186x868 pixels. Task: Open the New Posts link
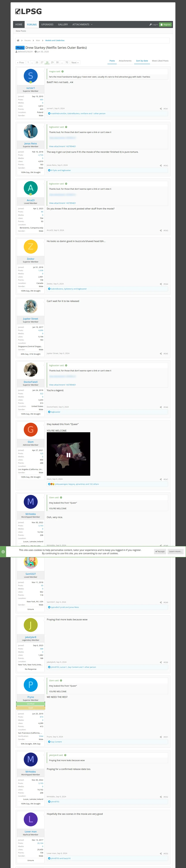pyautogui.click(x=21, y=31)
